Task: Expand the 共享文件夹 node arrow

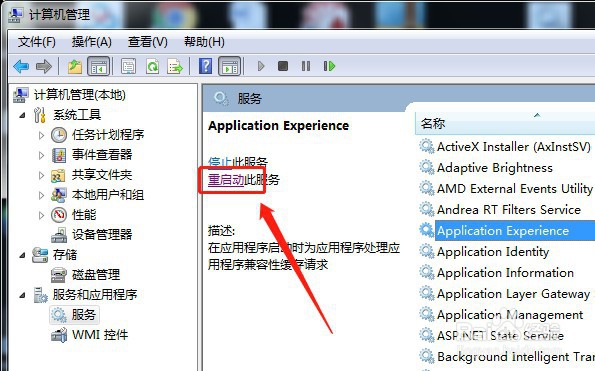Action: tap(41, 175)
